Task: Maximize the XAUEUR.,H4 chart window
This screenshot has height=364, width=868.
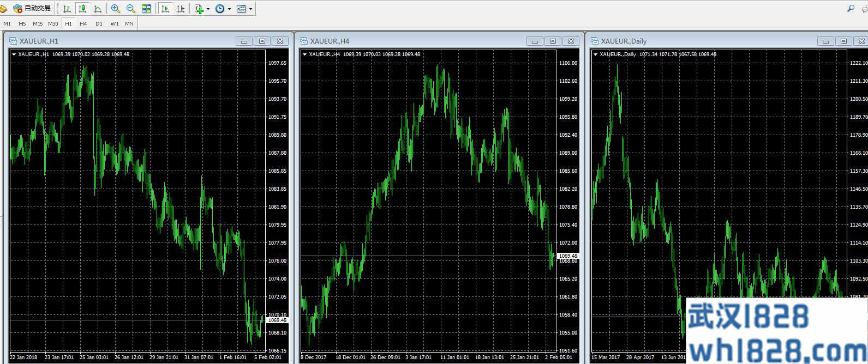Action: [553, 41]
